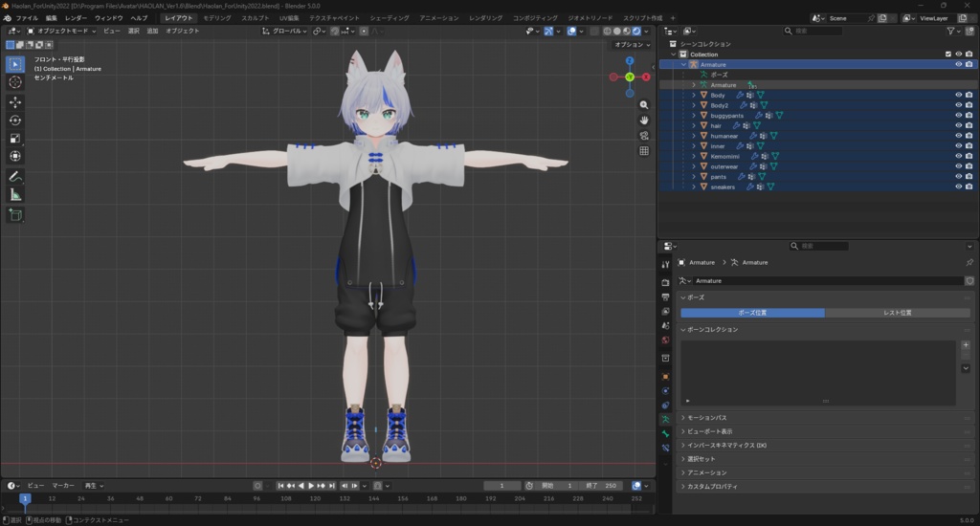Hide the sneakers object with its eye icon

(x=958, y=186)
